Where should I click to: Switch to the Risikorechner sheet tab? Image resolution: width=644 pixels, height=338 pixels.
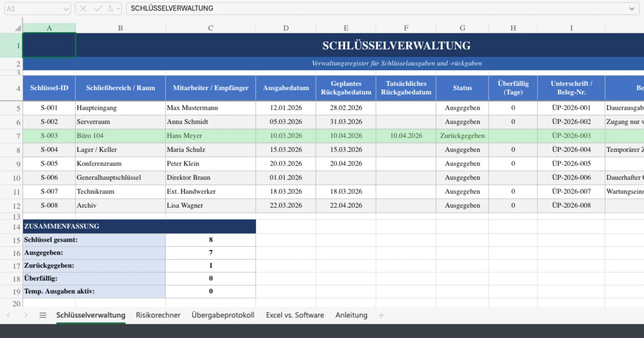158,315
